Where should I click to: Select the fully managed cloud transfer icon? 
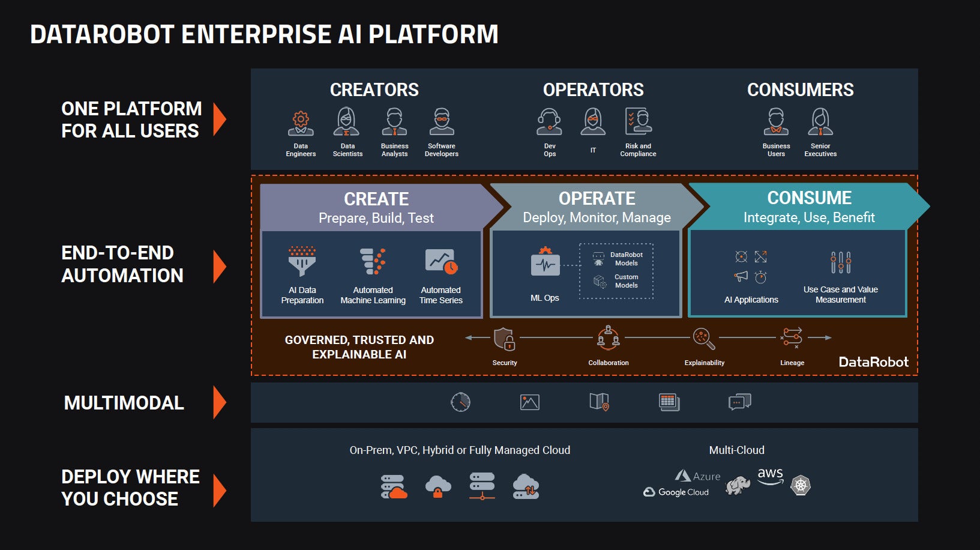pos(526,486)
